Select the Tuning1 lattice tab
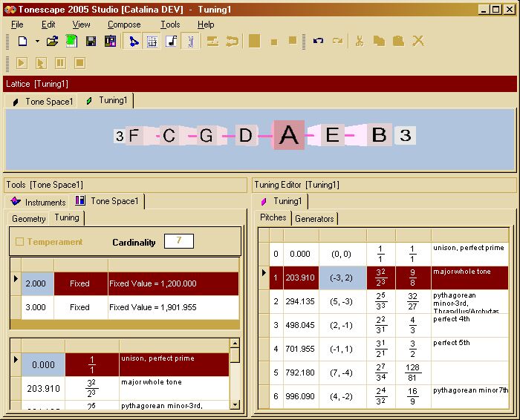This screenshot has width=520, height=420. click(107, 100)
